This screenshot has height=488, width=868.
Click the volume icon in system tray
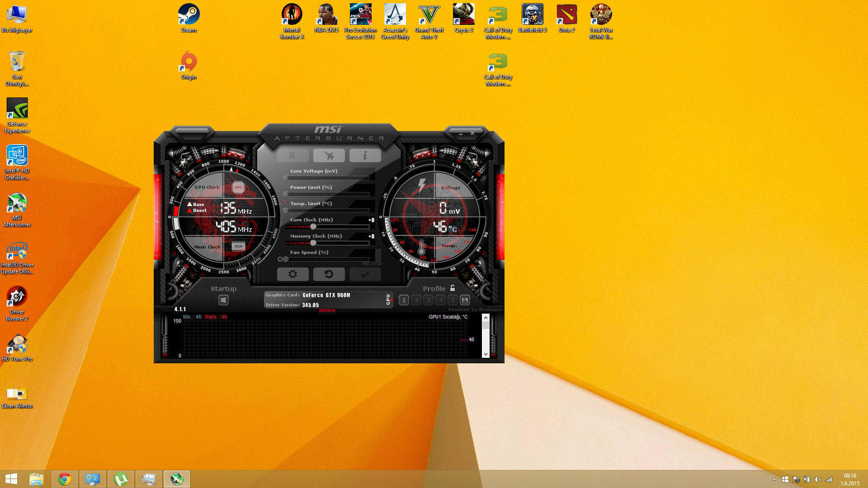click(x=817, y=479)
